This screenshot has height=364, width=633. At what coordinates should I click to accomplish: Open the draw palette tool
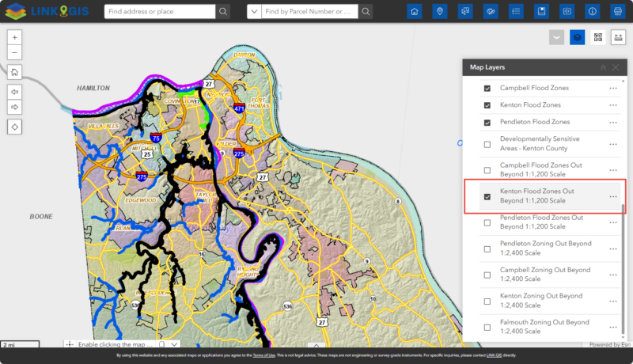coord(491,11)
